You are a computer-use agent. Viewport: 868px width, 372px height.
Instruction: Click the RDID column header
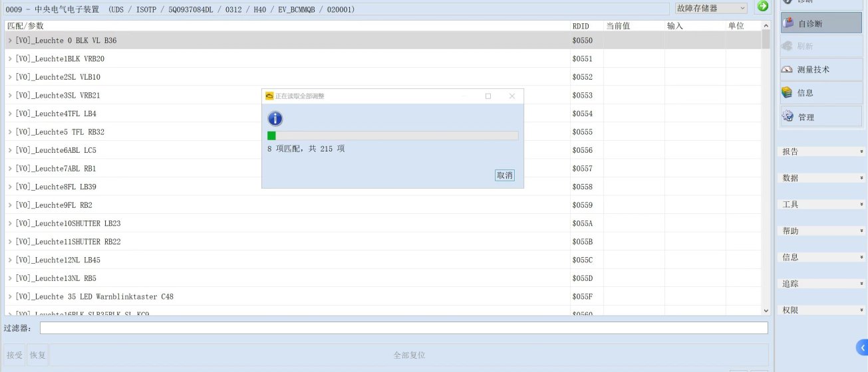(x=581, y=26)
